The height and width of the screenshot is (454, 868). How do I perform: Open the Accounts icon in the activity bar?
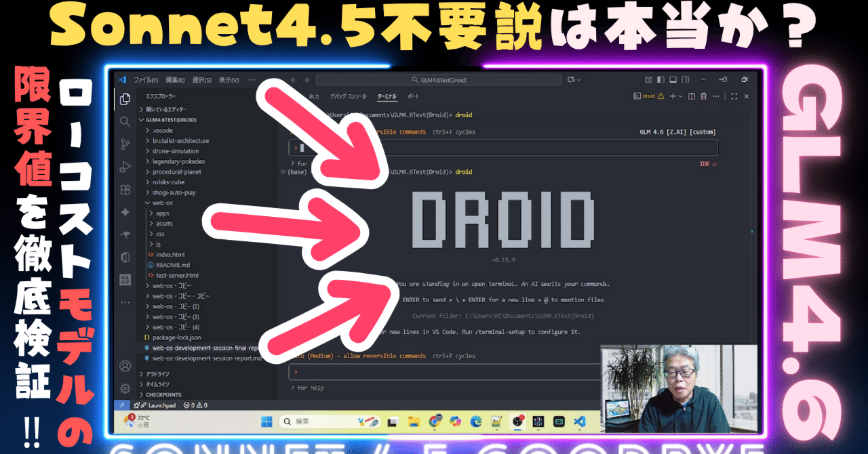coord(124,366)
